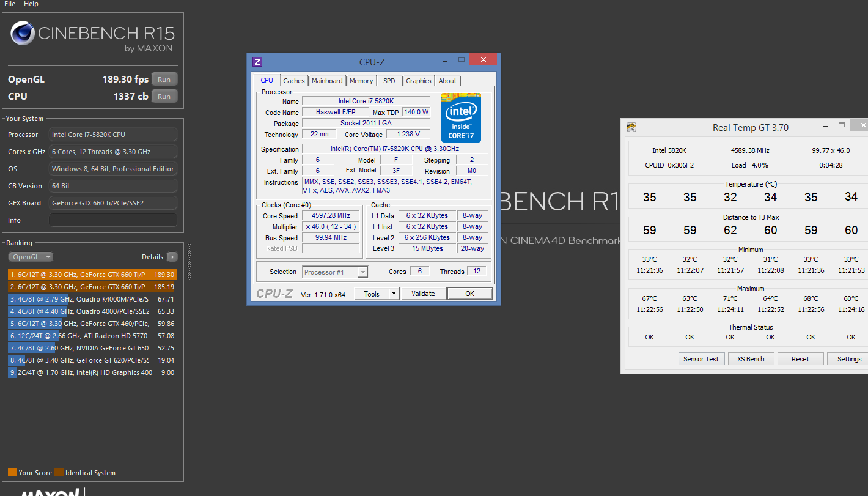Open Details arrow in Ranking panel
Viewport: 868px width, 496px height.
[x=172, y=257]
